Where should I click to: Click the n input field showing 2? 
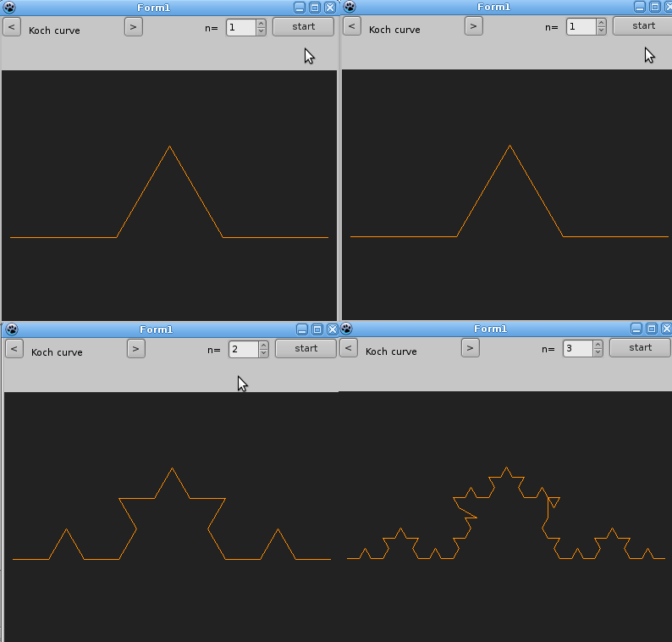[242, 349]
